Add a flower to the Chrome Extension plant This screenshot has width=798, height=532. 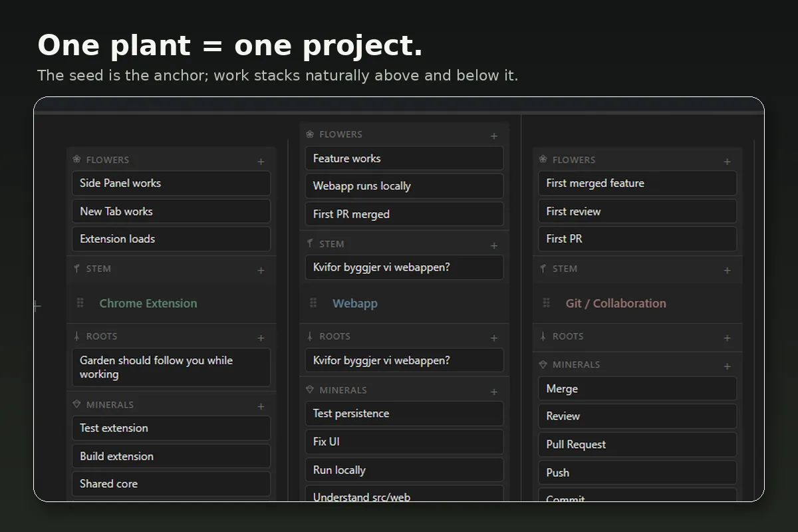click(x=261, y=162)
